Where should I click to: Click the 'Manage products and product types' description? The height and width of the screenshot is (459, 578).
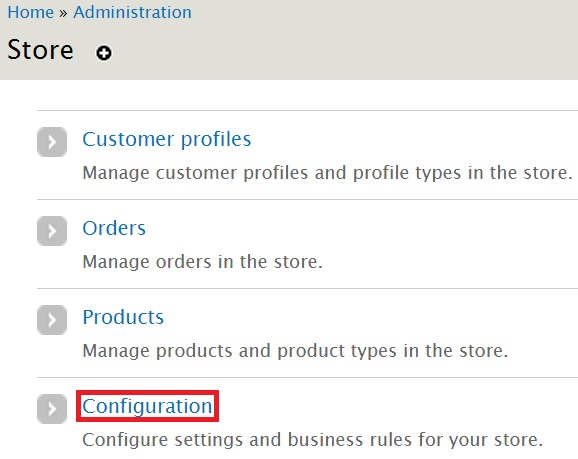click(295, 351)
